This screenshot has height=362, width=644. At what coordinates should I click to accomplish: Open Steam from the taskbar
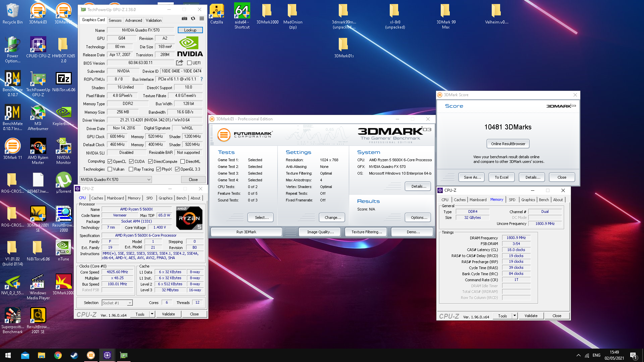click(74, 355)
